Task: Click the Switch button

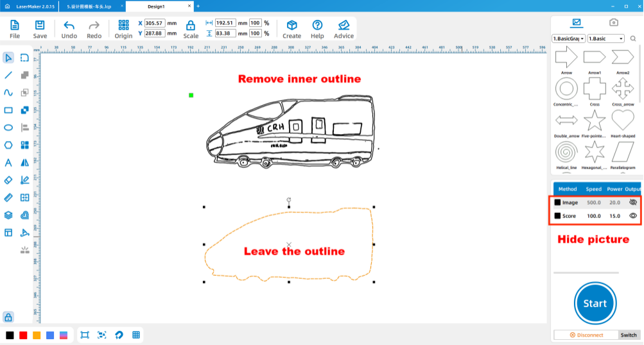Action: click(629, 335)
